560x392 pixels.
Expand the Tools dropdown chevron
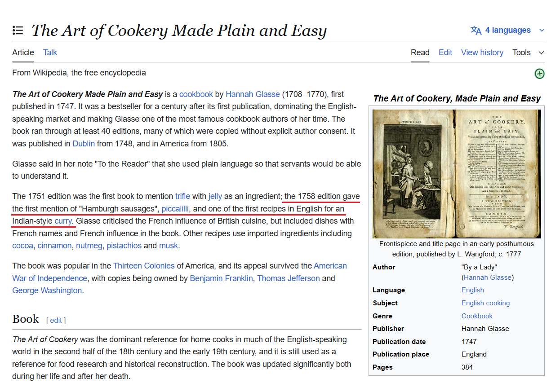(541, 53)
